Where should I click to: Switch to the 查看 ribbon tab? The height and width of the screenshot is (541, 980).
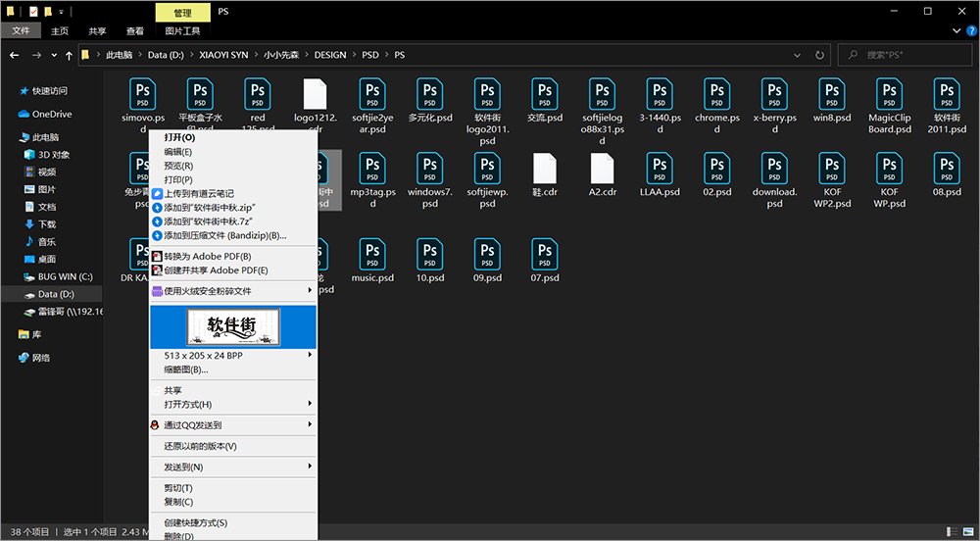pyautogui.click(x=134, y=31)
